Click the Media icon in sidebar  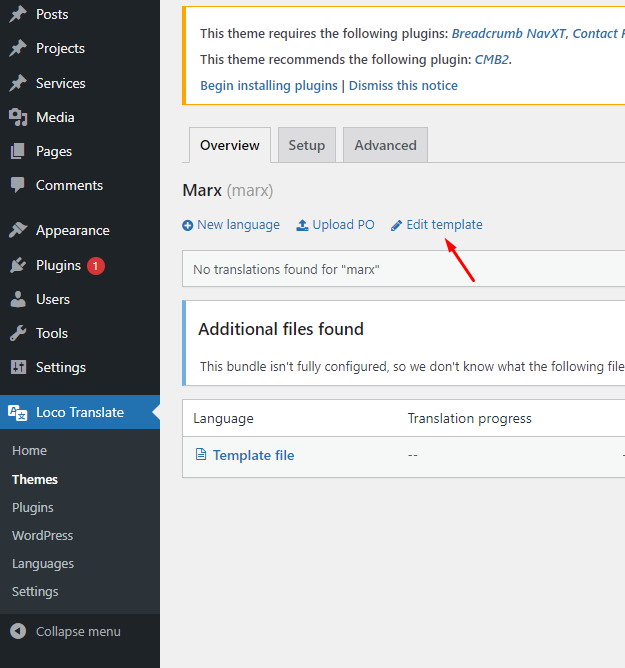[18, 118]
